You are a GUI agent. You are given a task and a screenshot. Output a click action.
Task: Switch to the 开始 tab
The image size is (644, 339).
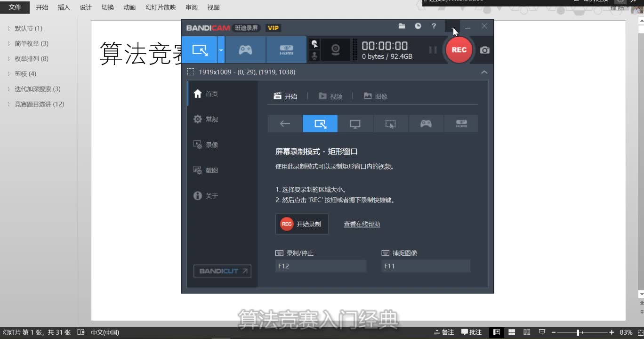(286, 96)
